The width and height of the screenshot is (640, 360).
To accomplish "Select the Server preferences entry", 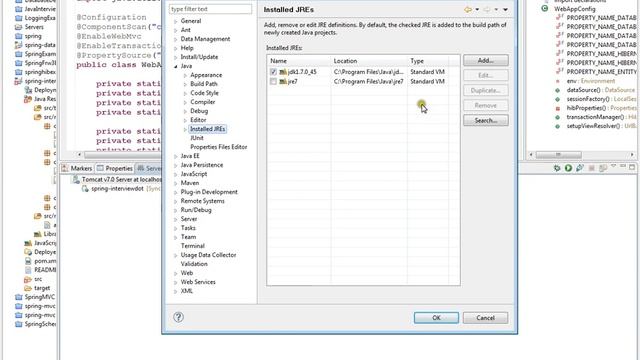I will point(189,219).
